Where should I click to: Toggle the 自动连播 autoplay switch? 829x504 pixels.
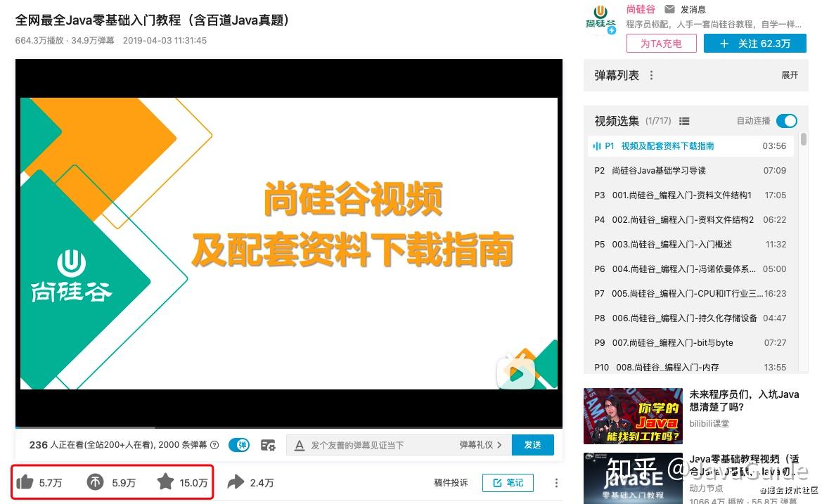787,121
